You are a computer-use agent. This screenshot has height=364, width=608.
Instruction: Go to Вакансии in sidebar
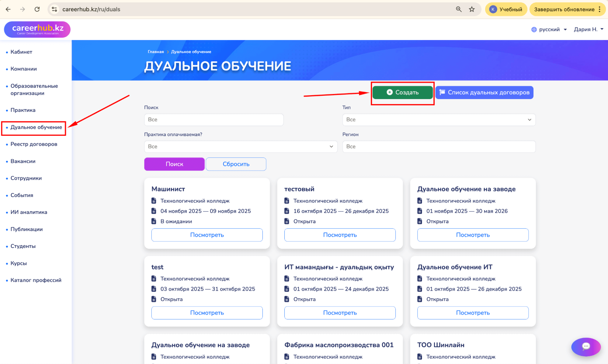tap(23, 161)
